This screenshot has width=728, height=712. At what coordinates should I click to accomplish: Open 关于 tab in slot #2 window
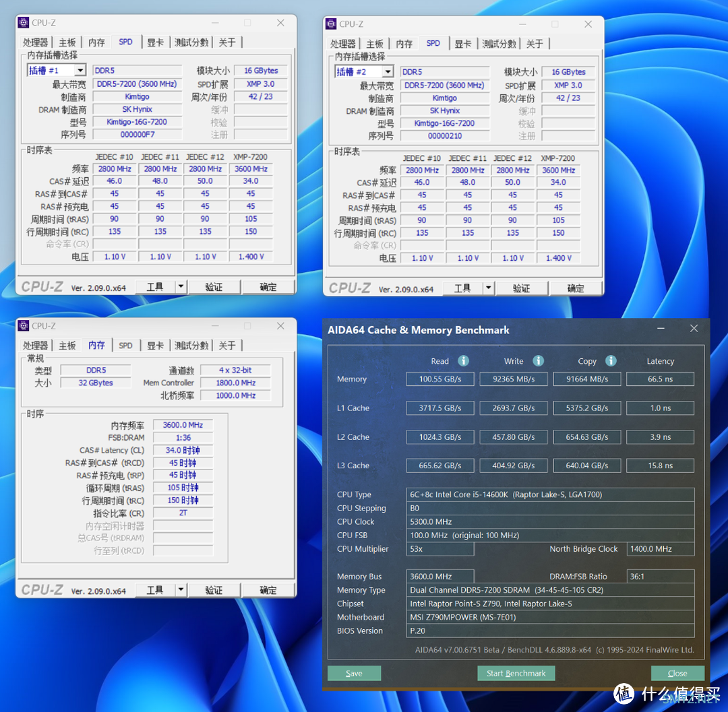point(535,44)
